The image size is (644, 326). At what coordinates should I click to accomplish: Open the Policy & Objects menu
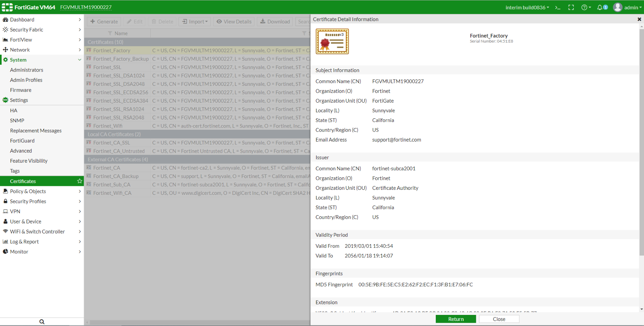[x=28, y=191]
